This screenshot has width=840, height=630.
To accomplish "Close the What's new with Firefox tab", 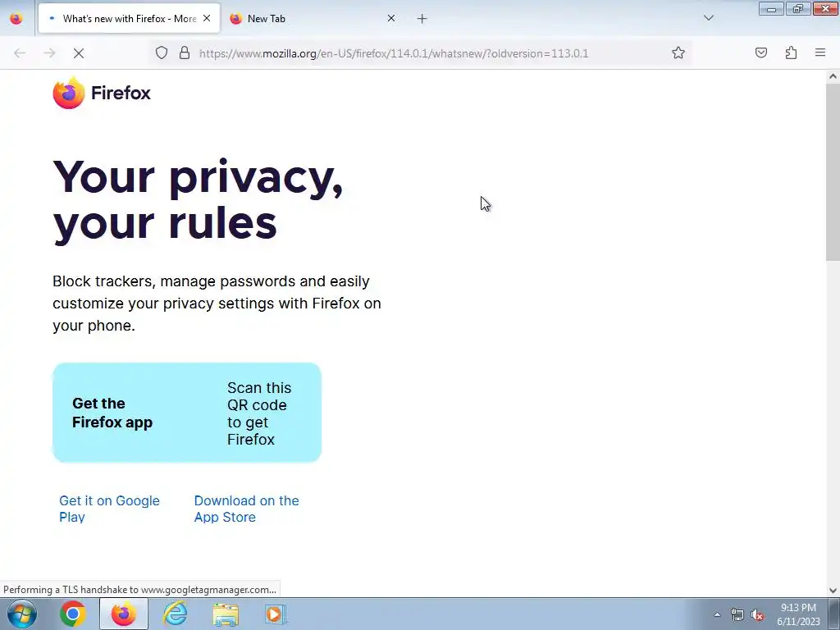I will (x=207, y=18).
